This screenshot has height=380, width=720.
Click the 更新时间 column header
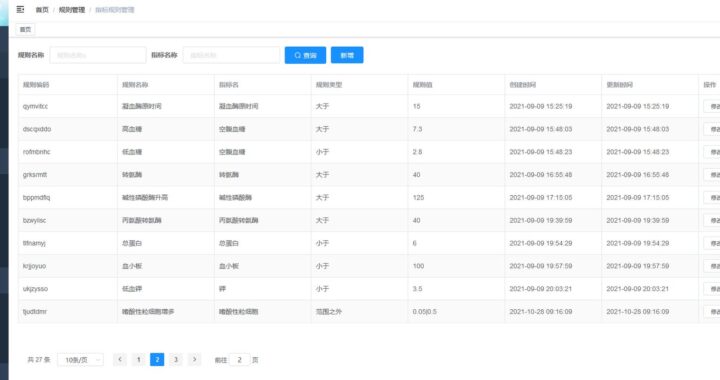(619, 84)
